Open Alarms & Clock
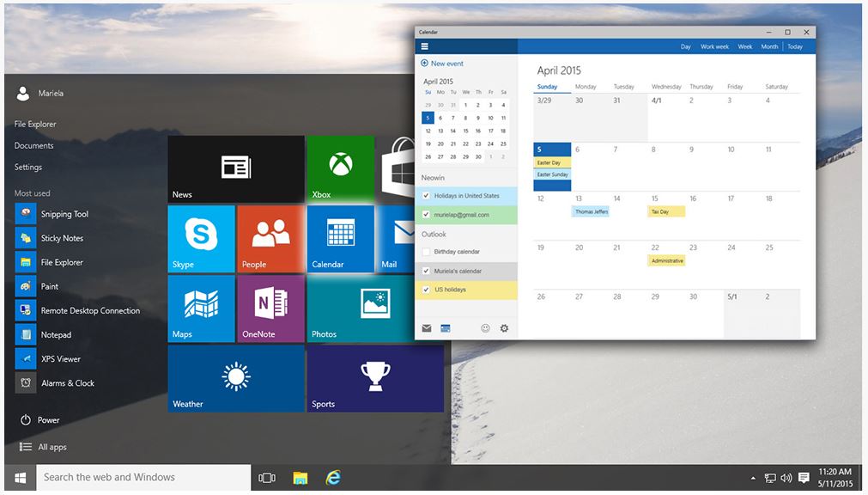The height and width of the screenshot is (495, 868). [x=55, y=383]
